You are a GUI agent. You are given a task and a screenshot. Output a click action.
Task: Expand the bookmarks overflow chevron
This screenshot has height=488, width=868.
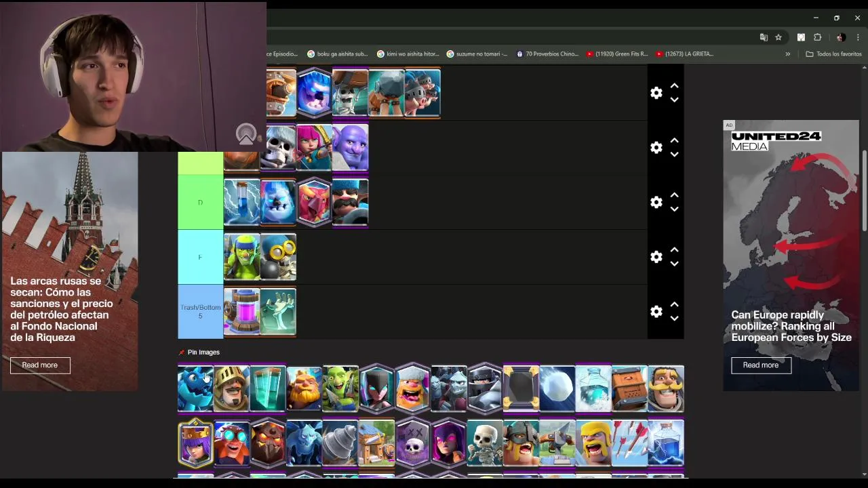pos(787,54)
